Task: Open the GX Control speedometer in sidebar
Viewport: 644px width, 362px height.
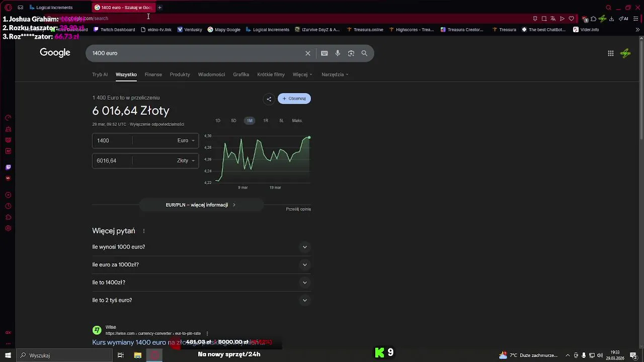Action: (x=8, y=118)
